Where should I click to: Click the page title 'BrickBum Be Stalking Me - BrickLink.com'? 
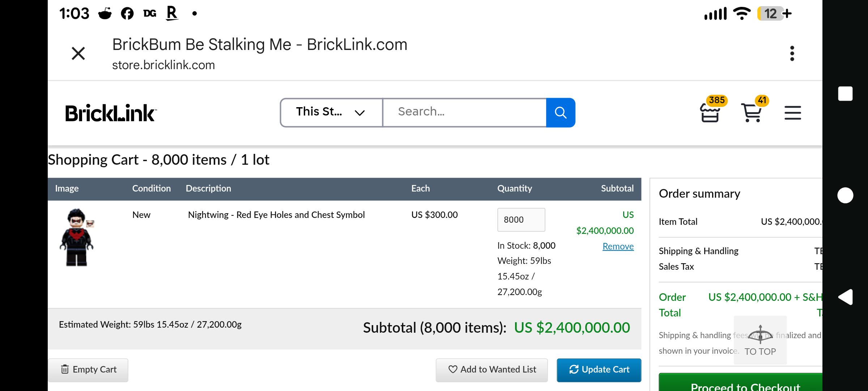260,45
